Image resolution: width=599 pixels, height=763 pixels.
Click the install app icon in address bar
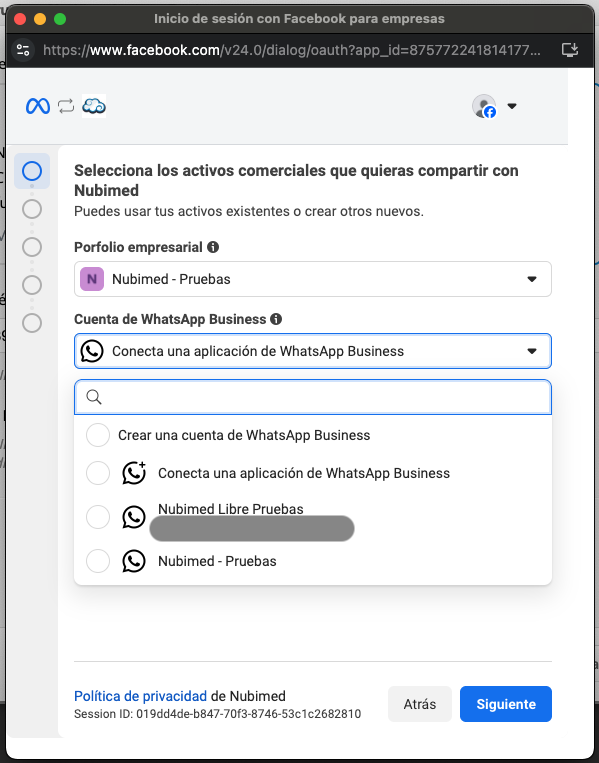click(x=569, y=50)
